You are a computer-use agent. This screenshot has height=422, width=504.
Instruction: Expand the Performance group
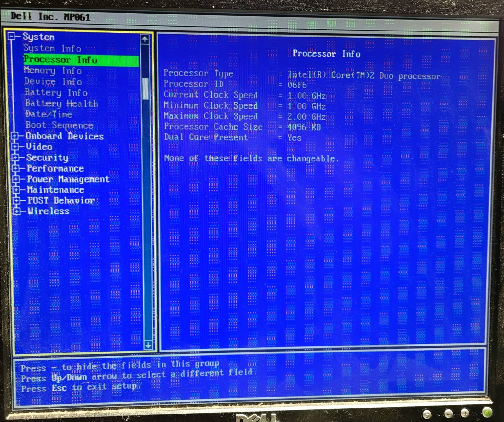(16, 168)
